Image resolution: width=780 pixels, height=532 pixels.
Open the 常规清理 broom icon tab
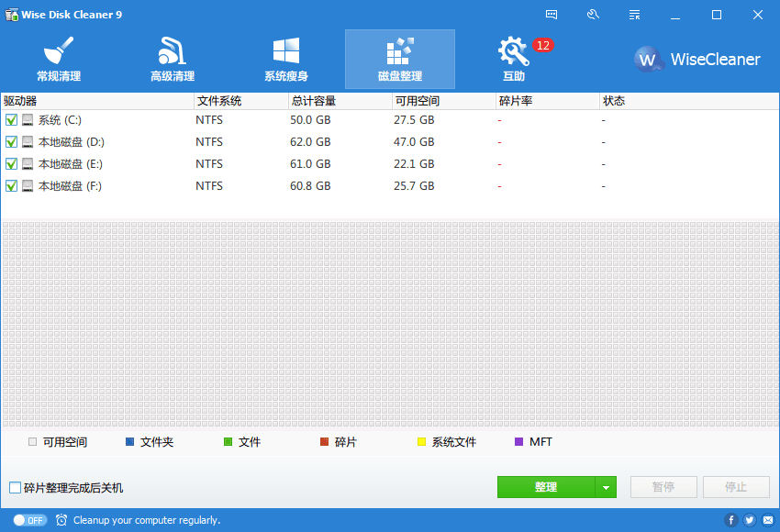pos(59,59)
